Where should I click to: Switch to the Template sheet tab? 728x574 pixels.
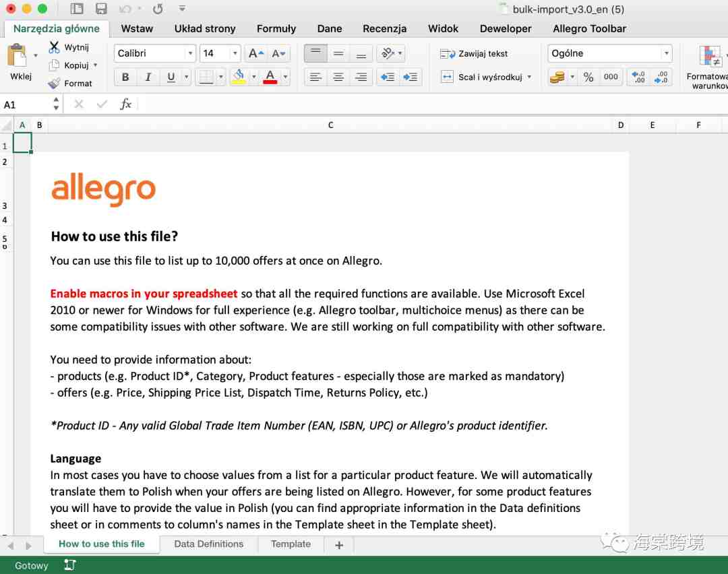coord(291,544)
